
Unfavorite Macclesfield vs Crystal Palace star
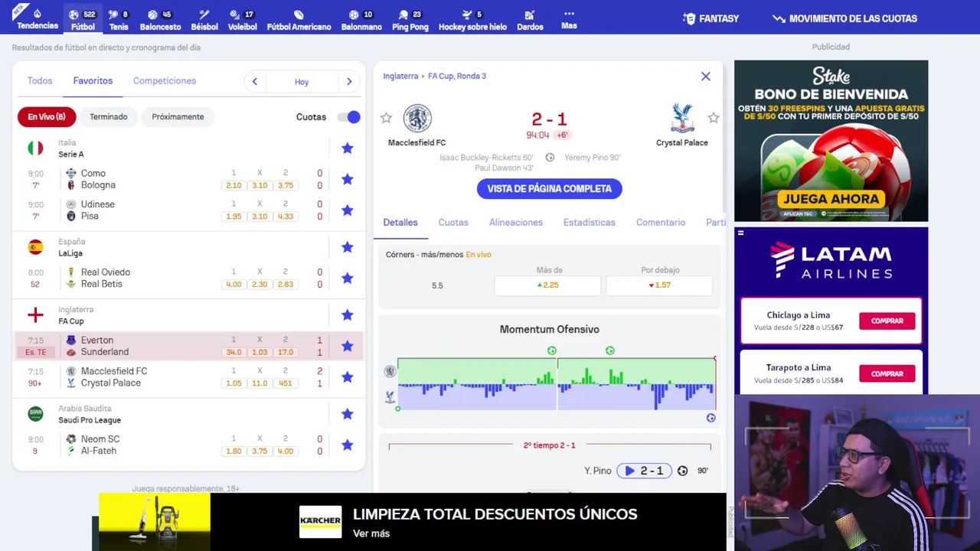(347, 377)
